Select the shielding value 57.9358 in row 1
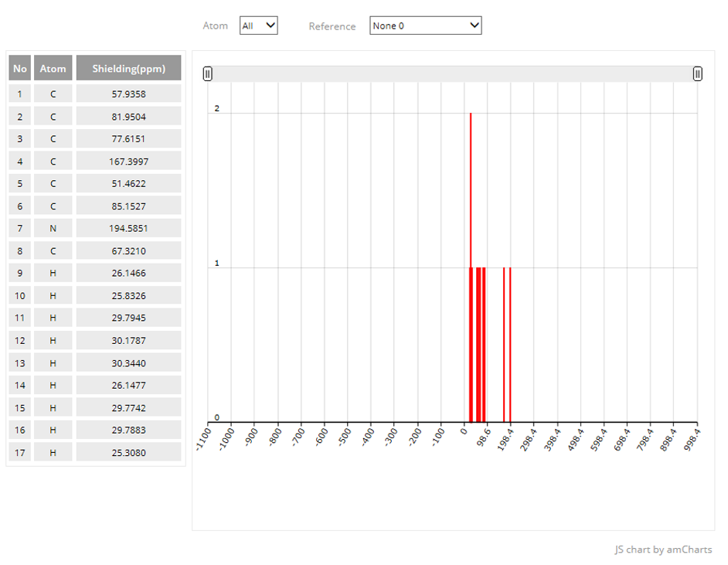The width and height of the screenshot is (728, 565). [128, 94]
